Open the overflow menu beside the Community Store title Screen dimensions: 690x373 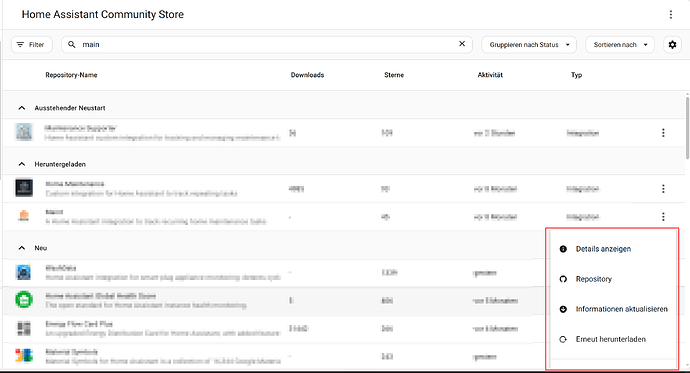tap(671, 15)
